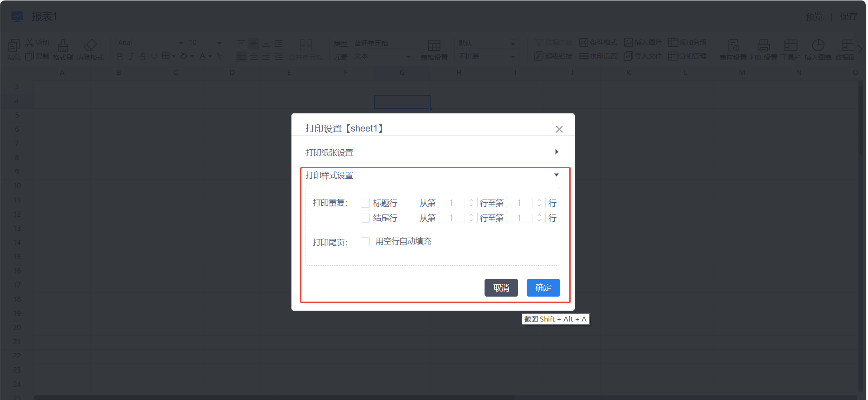Click the Clear Format eraser icon
The width and height of the screenshot is (868, 400).
[90, 45]
